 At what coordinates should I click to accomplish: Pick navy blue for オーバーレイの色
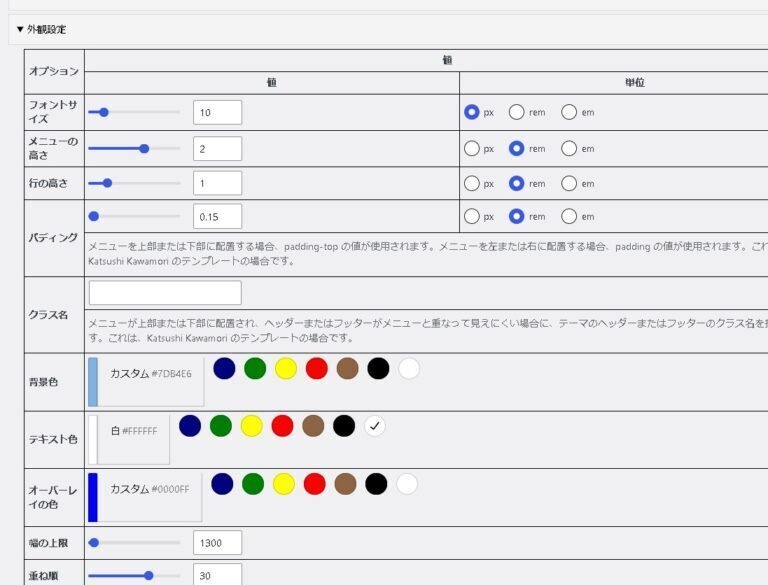coord(222,484)
